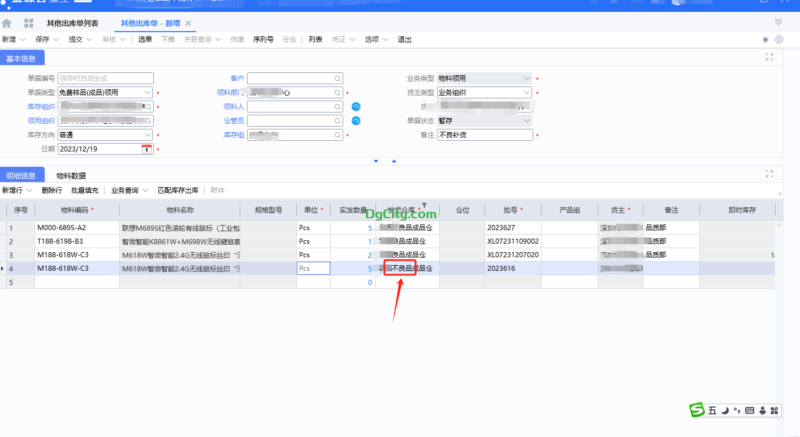This screenshot has width=800, height=437.
Task: Open the 新增 dropdown arrow
Action: tap(22, 40)
